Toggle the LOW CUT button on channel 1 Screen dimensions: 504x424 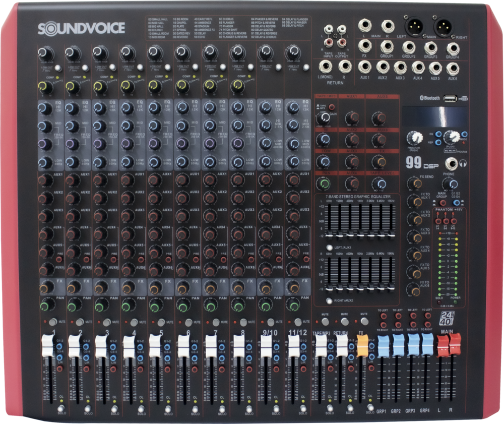58,68
